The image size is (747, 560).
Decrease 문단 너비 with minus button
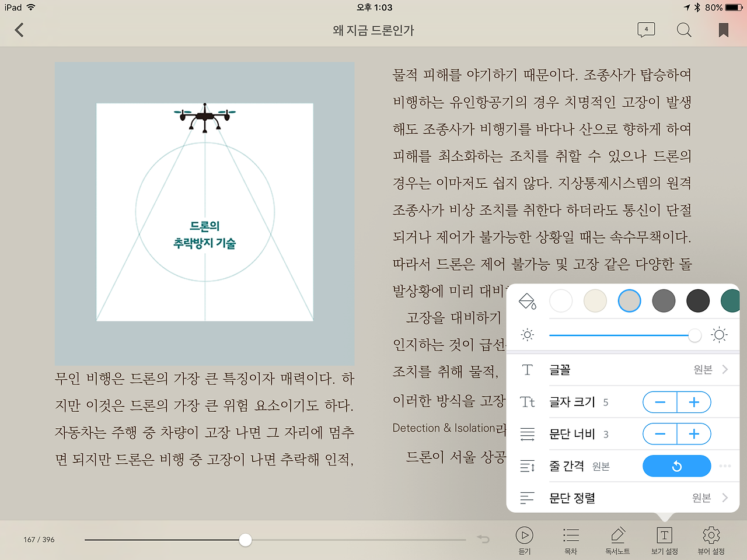pos(660,434)
